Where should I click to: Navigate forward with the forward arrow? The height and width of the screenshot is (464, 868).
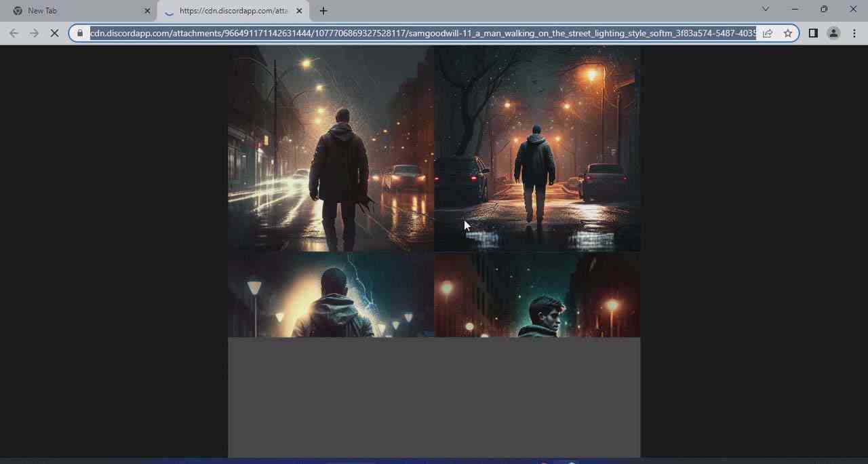tap(34, 33)
